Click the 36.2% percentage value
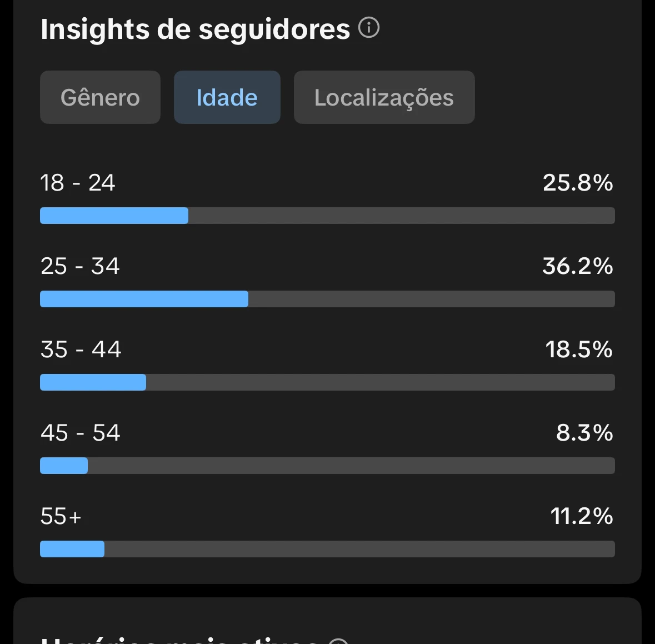Viewport: 655px width, 644px height. (x=577, y=266)
